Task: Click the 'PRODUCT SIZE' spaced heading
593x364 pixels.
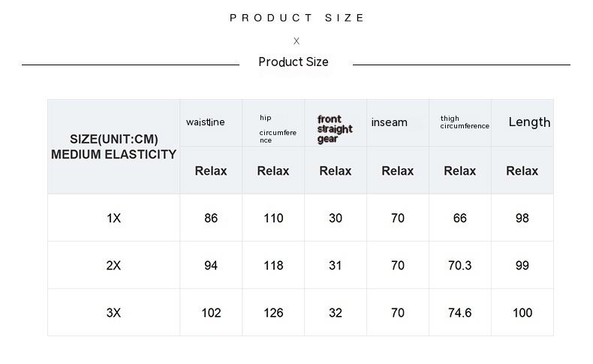Action: pos(297,18)
